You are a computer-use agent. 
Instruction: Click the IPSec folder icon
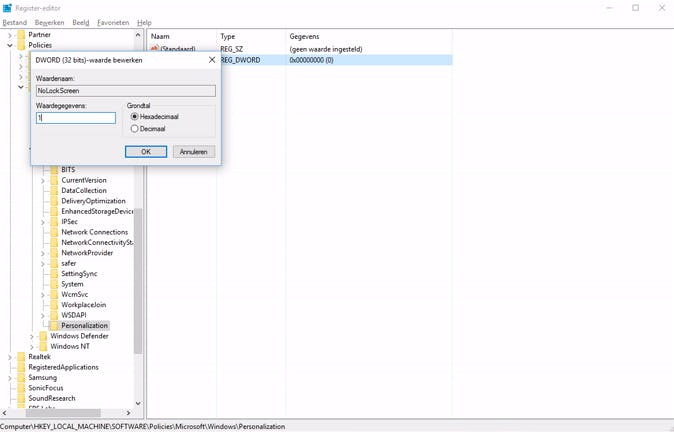click(x=54, y=222)
